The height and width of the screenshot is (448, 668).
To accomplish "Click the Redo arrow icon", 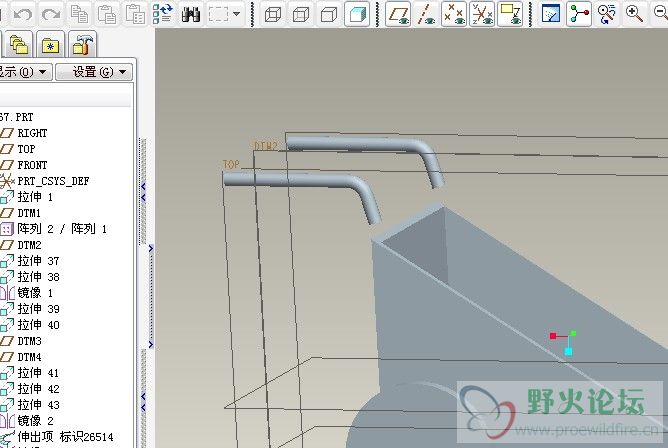I will (51, 14).
